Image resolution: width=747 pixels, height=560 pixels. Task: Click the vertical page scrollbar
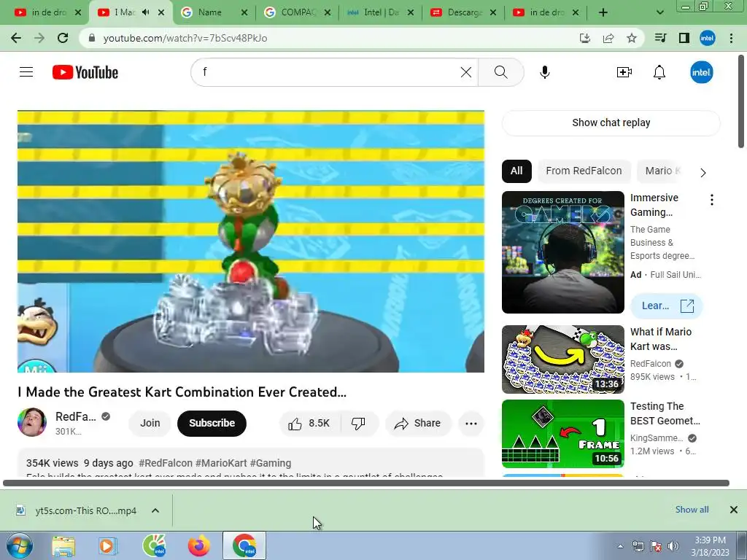(741, 101)
